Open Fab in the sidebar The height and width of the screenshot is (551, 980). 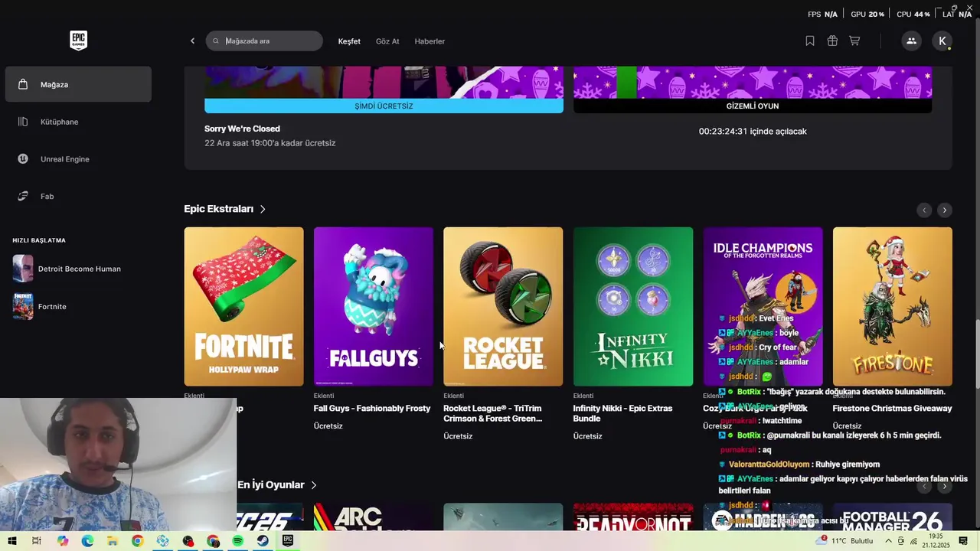78,197
